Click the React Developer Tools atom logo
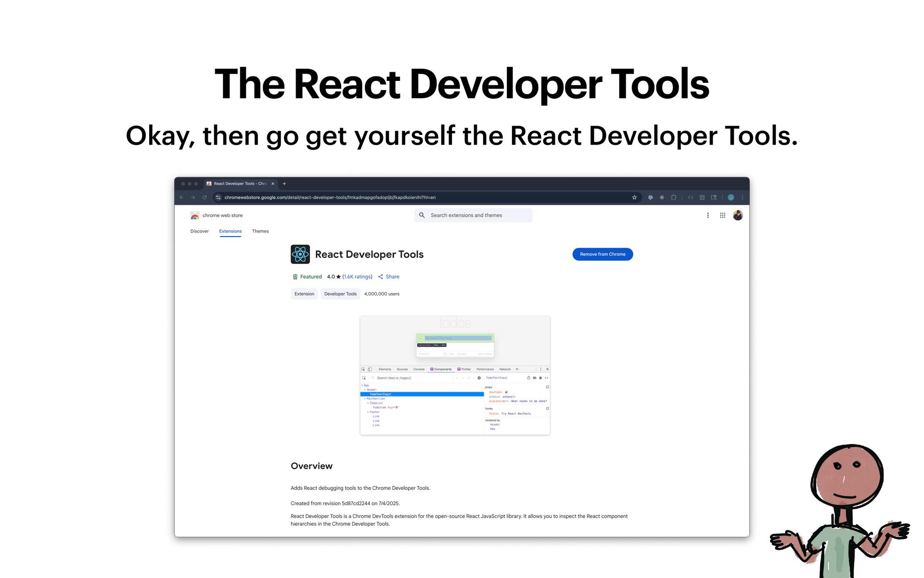This screenshot has height=578, width=924. pos(300,254)
